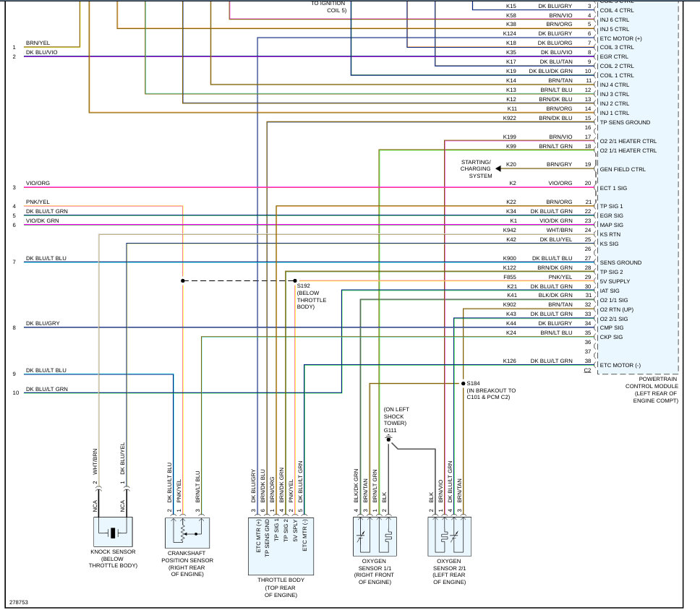Click the '5V SUPPLY' pin label
The height and width of the screenshot is (610, 700).
pyautogui.click(x=615, y=281)
